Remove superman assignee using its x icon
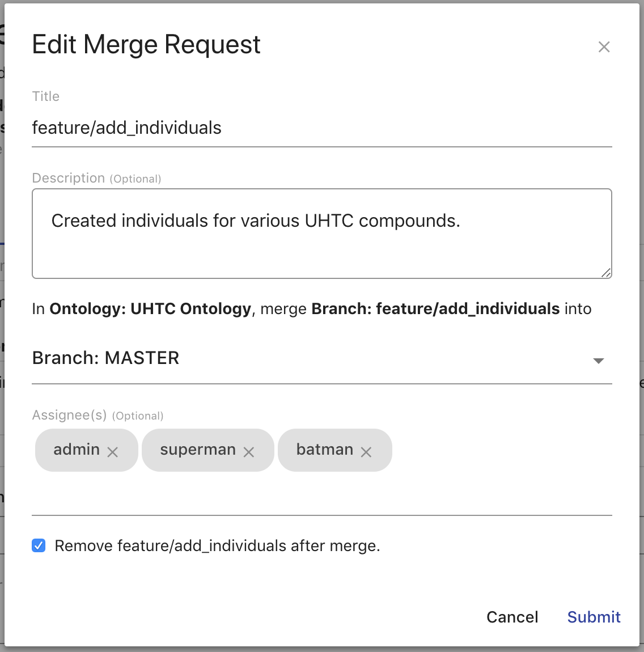Screen dimensions: 644x652 pyautogui.click(x=249, y=452)
